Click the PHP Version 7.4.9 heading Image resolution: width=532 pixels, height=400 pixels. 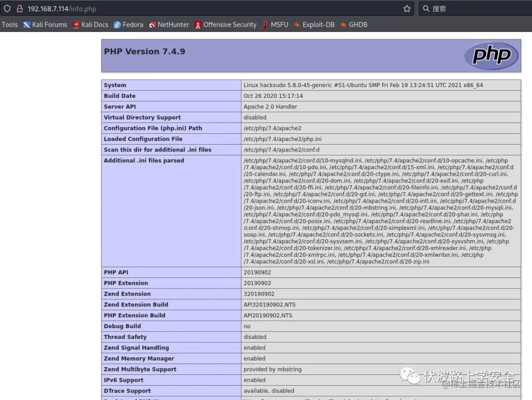tap(144, 52)
